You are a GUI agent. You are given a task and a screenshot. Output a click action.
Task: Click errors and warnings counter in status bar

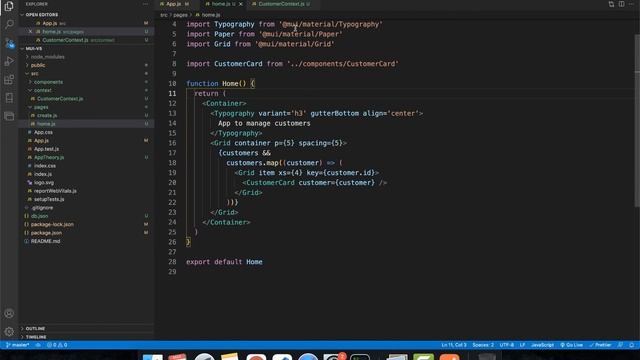(57, 345)
